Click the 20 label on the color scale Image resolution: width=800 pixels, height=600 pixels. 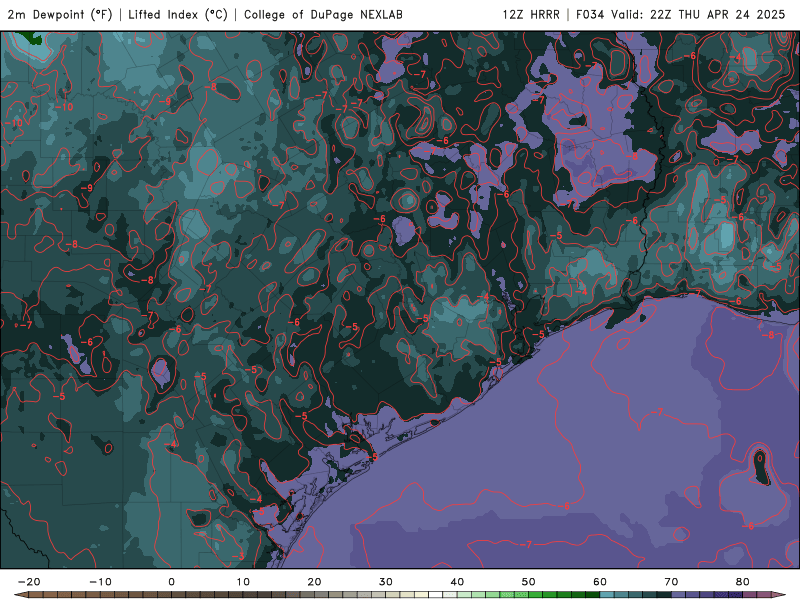click(314, 582)
